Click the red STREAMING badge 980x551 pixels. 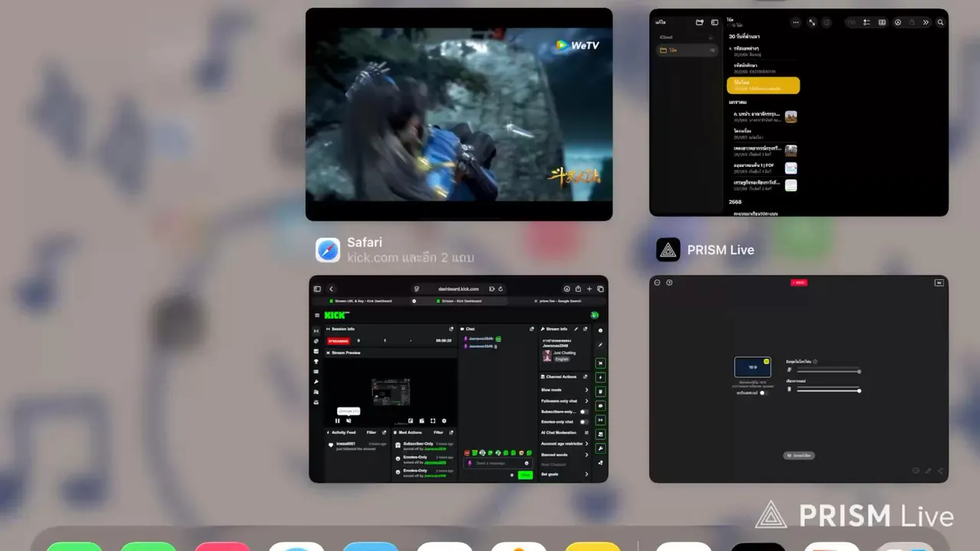coord(338,341)
